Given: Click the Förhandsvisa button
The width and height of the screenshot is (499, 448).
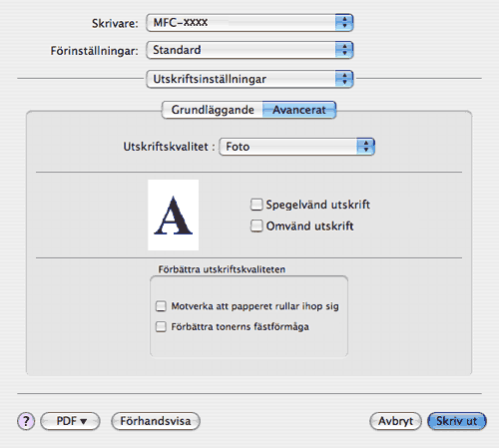Looking at the screenshot, I should (156, 421).
